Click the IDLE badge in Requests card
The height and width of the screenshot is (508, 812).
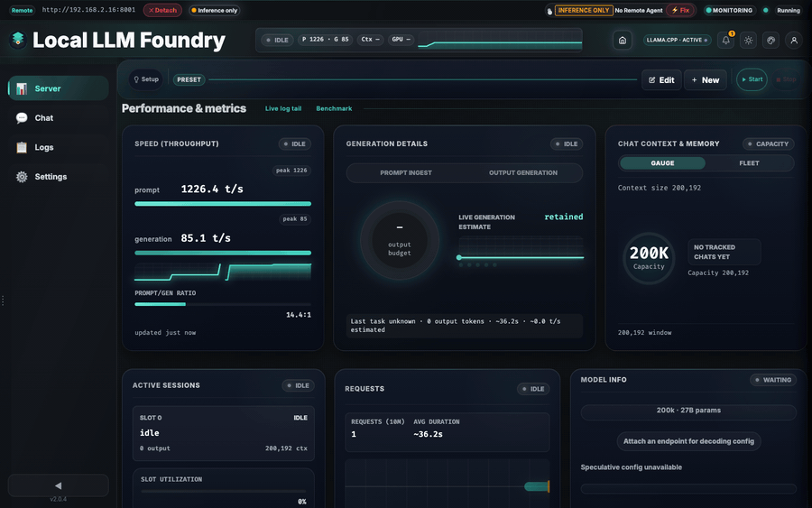click(533, 389)
